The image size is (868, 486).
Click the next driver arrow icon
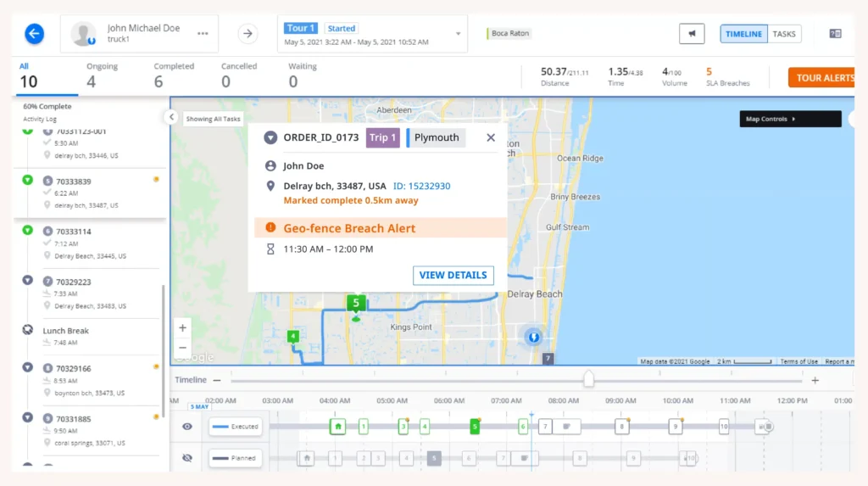tap(248, 34)
